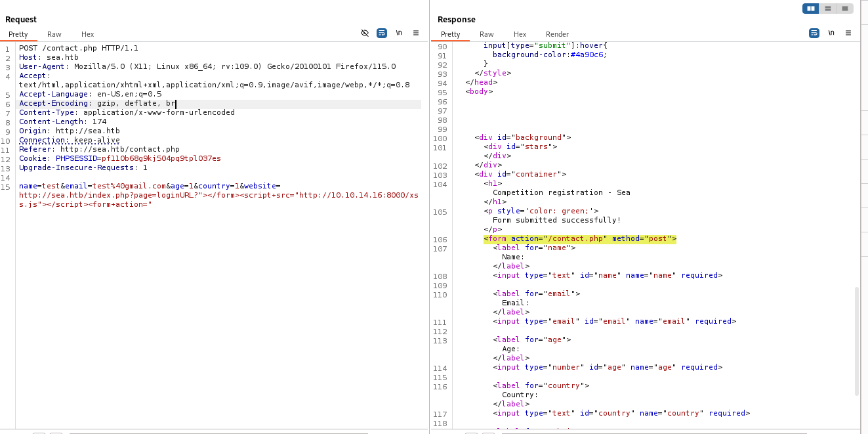Screen dimensions: 868x434
Task: Select the top-bottom stacked layout icon
Action: 828,9
